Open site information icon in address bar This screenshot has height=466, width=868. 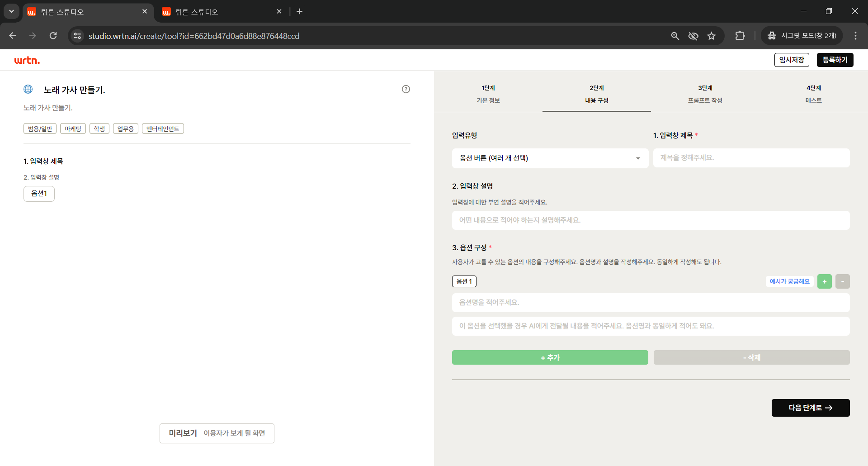tap(78, 36)
